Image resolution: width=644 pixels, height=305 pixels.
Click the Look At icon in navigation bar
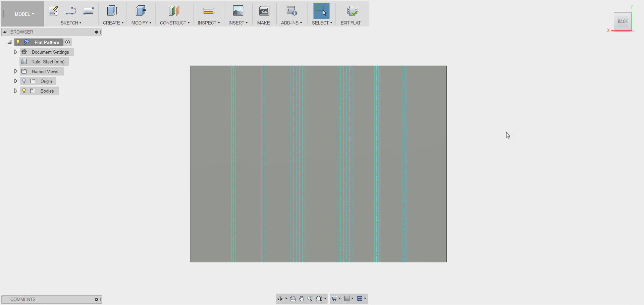point(293,299)
